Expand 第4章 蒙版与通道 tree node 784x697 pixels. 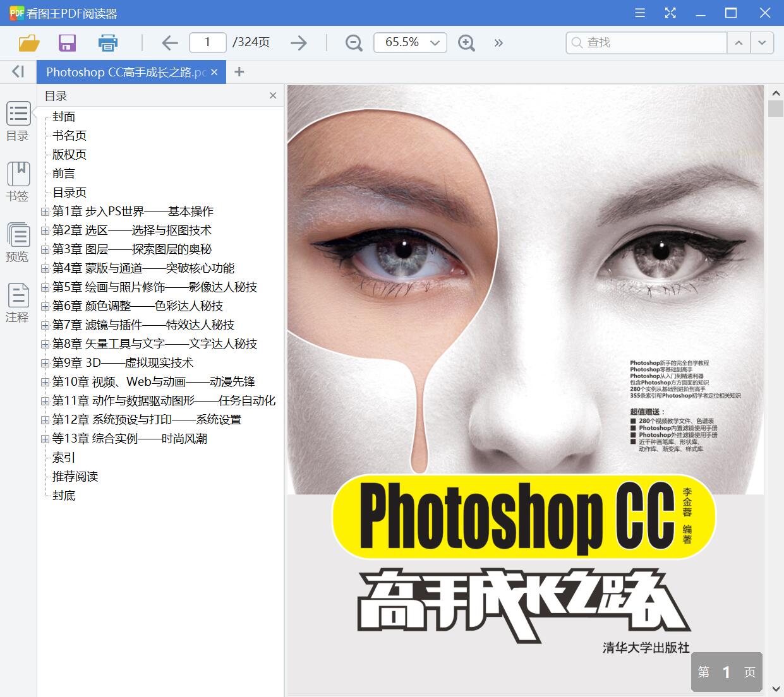point(45,268)
